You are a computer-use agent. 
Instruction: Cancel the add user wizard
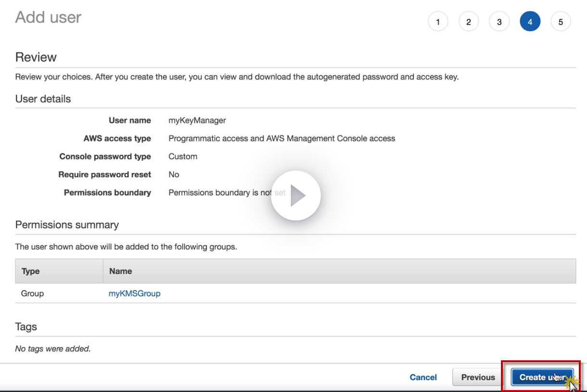coord(423,377)
